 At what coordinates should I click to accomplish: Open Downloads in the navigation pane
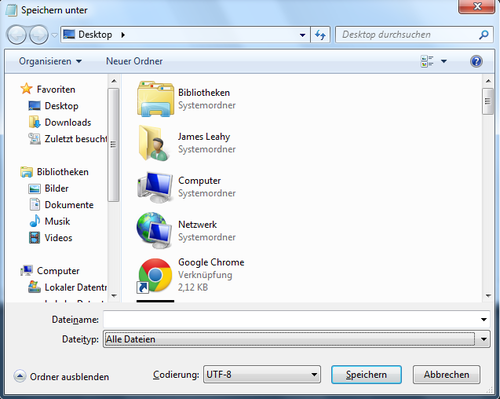tap(60, 122)
